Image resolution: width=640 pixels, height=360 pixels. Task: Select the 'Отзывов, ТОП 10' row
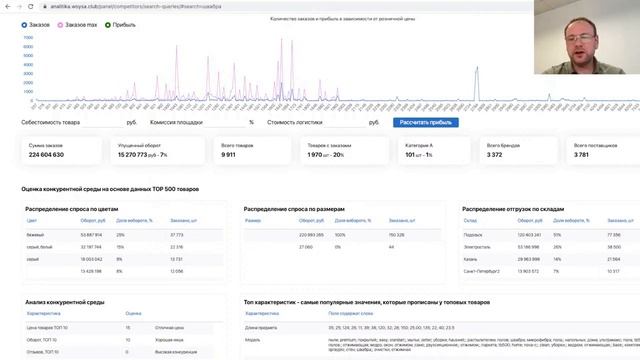point(119,352)
